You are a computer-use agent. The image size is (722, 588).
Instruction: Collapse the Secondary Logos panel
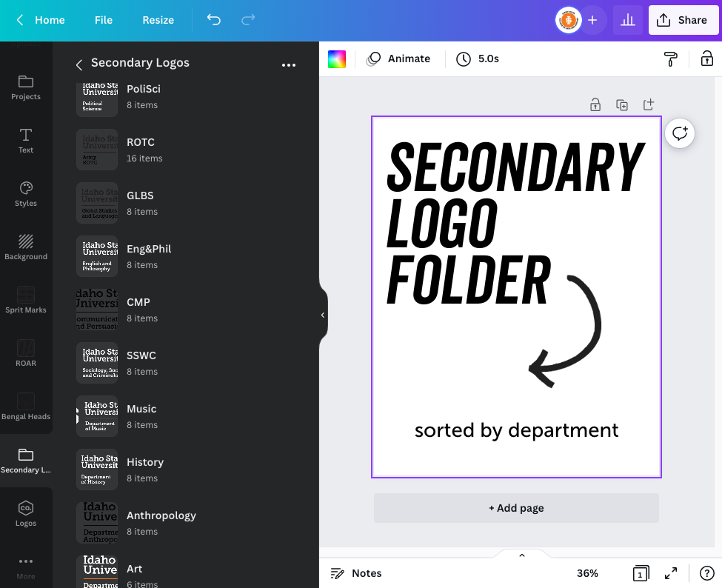(322, 315)
